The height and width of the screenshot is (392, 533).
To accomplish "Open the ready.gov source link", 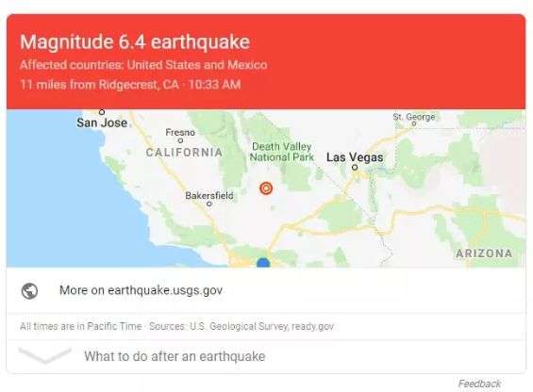I will [313, 326].
